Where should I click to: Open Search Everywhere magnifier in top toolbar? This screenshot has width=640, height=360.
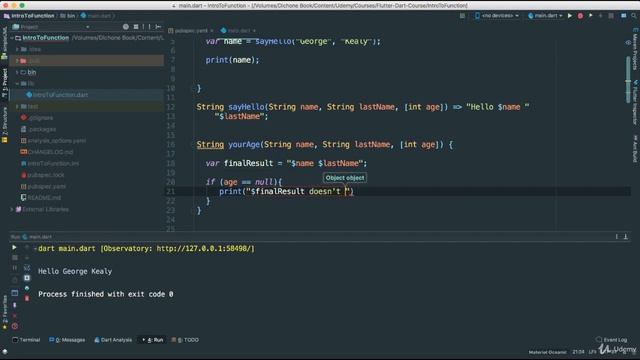point(633,16)
